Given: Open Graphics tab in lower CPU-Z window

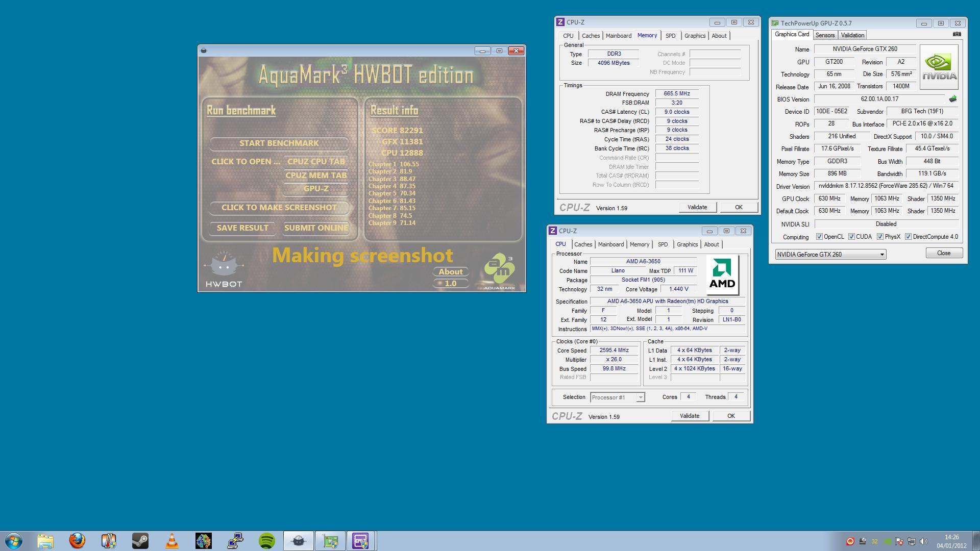Looking at the screenshot, I should point(687,244).
